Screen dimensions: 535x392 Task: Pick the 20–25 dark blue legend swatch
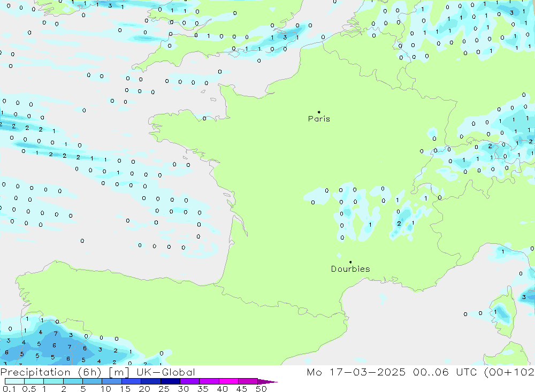151,381
